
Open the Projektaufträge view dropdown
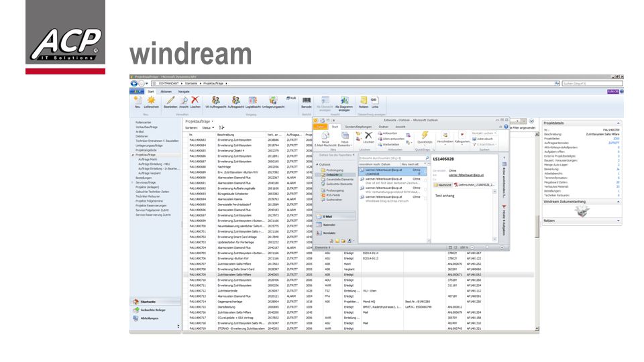tap(213, 121)
